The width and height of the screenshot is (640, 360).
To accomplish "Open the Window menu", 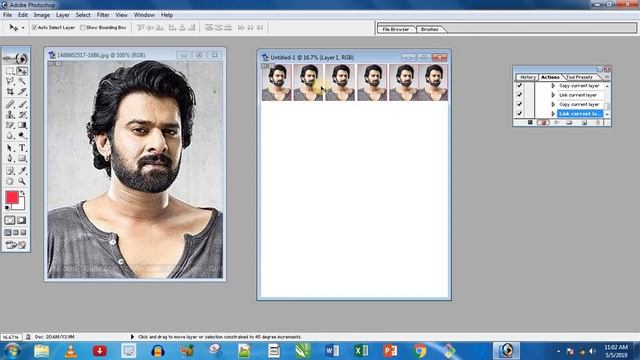I will pos(144,15).
